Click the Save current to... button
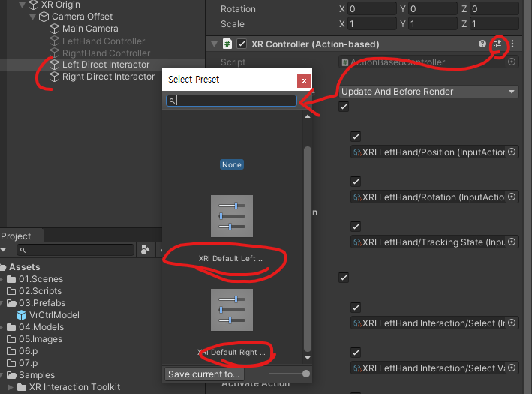Image resolution: width=532 pixels, height=394 pixels. click(x=204, y=374)
